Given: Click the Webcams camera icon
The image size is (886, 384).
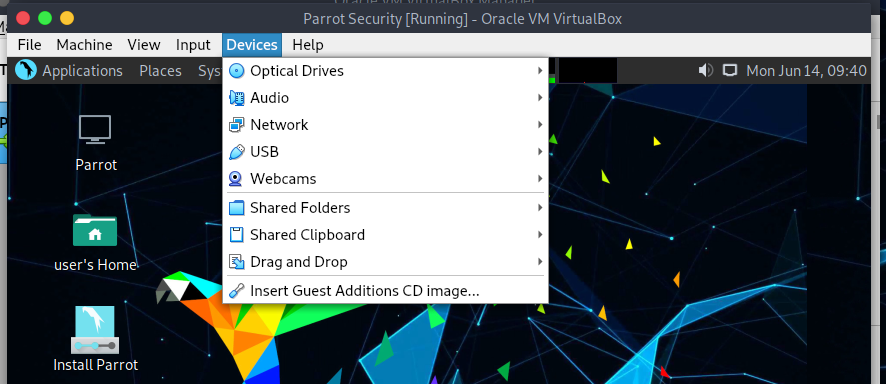Looking at the screenshot, I should pyautogui.click(x=236, y=179).
